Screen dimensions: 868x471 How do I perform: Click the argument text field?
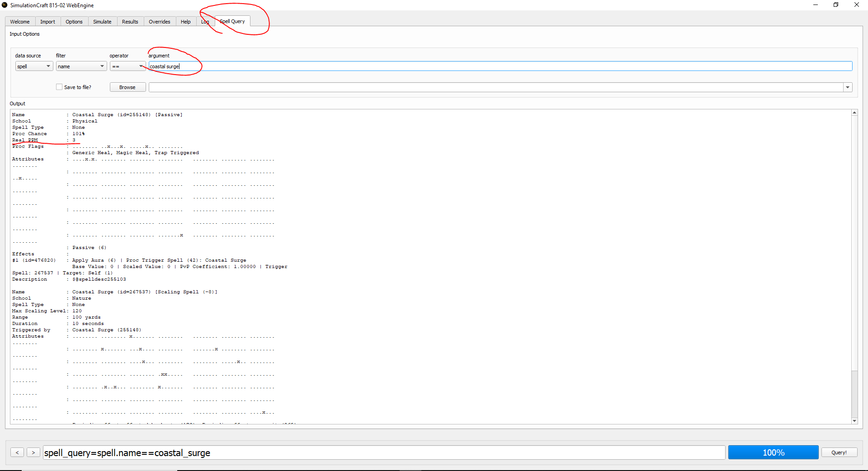pyautogui.click(x=497, y=66)
